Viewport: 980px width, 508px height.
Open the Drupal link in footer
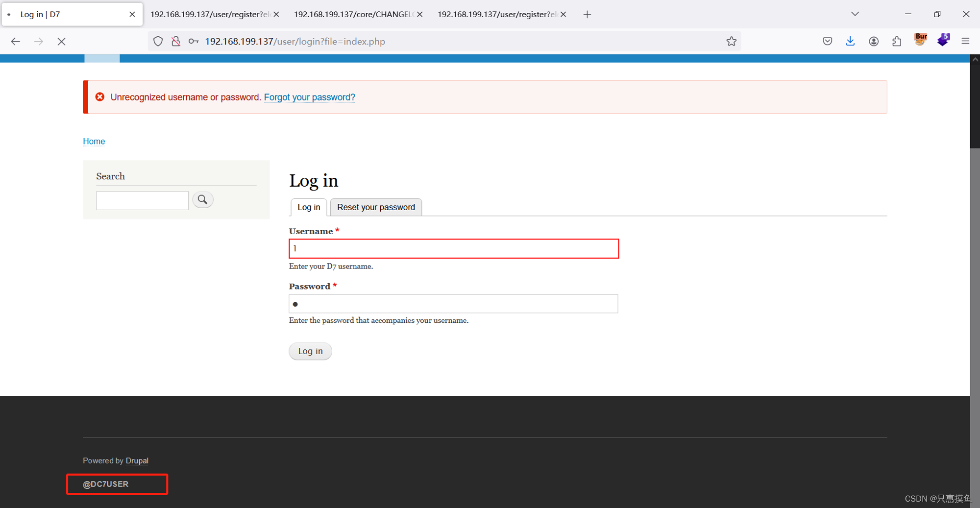(137, 460)
